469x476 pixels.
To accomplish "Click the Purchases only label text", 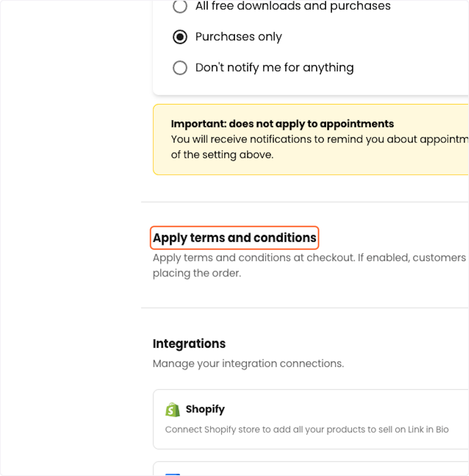I will pyautogui.click(x=238, y=37).
